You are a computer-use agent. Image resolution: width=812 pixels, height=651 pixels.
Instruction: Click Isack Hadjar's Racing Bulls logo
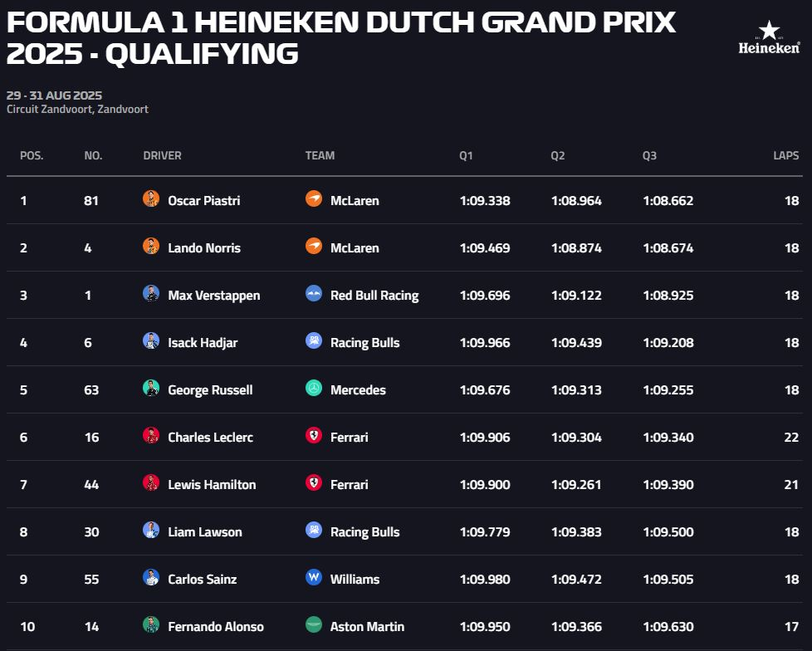(x=314, y=341)
